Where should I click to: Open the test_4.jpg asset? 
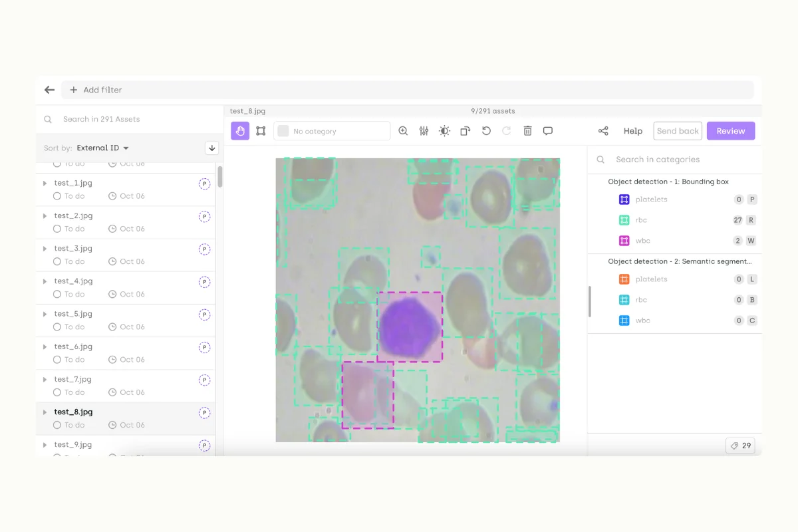[73, 281]
